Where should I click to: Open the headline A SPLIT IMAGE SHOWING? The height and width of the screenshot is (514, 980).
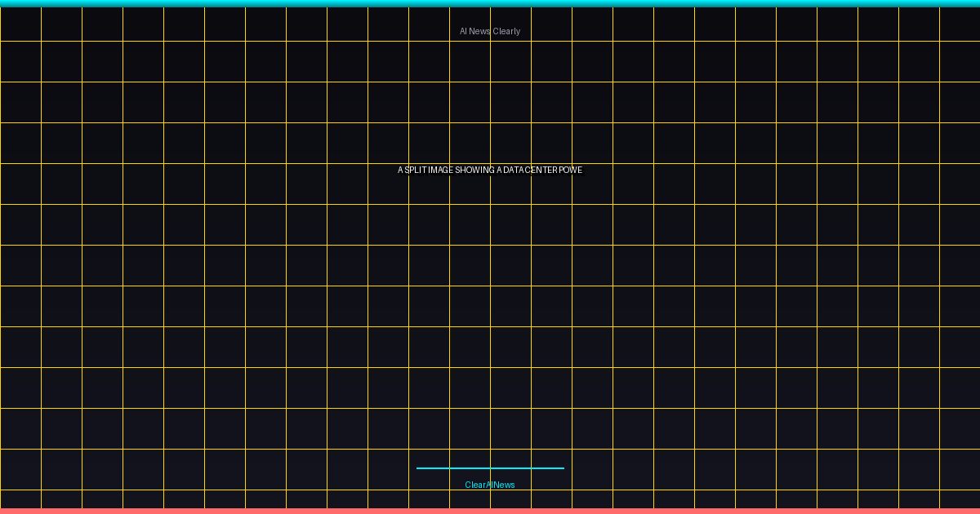pyautogui.click(x=489, y=170)
